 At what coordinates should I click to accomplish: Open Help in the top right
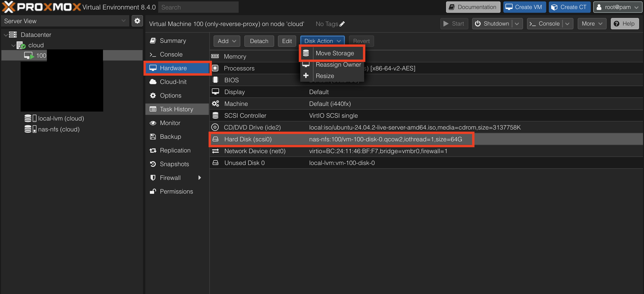click(x=625, y=23)
